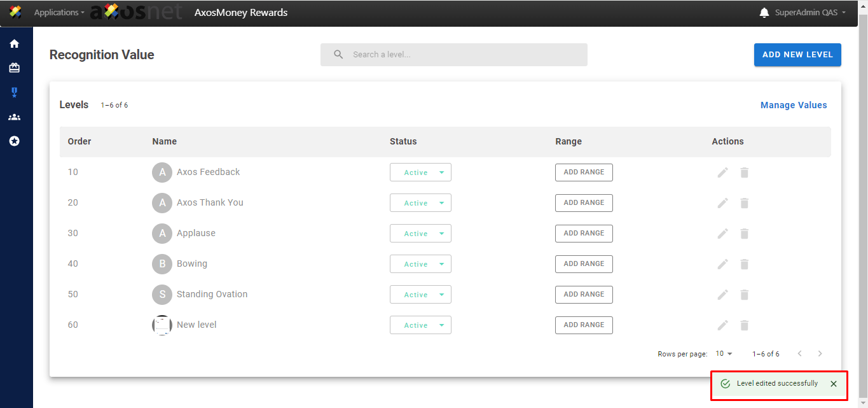Click ADD RANGE for New level
This screenshot has height=408, width=868.
click(583, 325)
